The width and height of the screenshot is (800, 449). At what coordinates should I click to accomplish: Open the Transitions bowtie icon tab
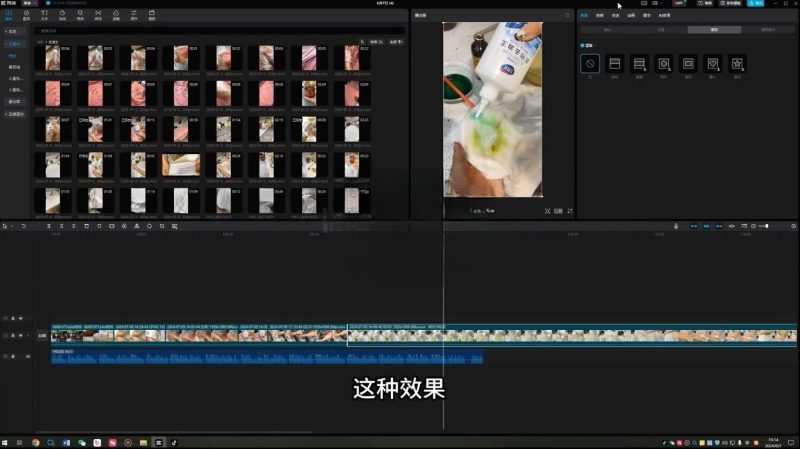pos(98,15)
